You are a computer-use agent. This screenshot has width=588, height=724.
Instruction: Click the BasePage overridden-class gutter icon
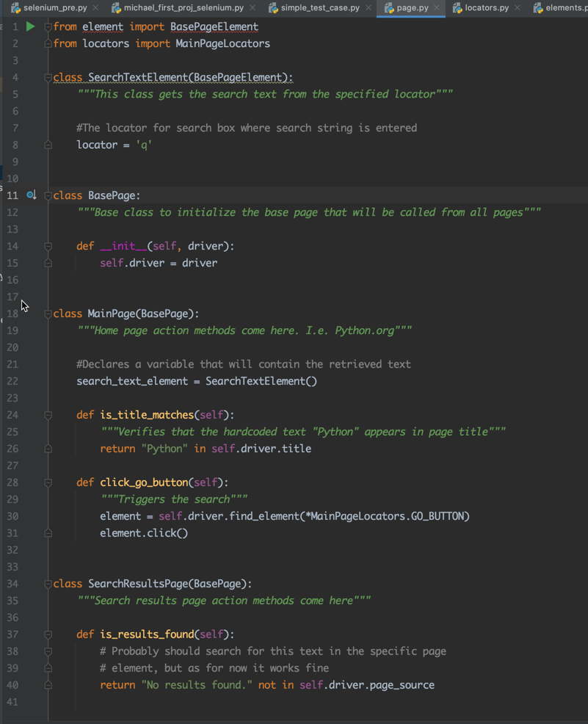click(x=32, y=195)
